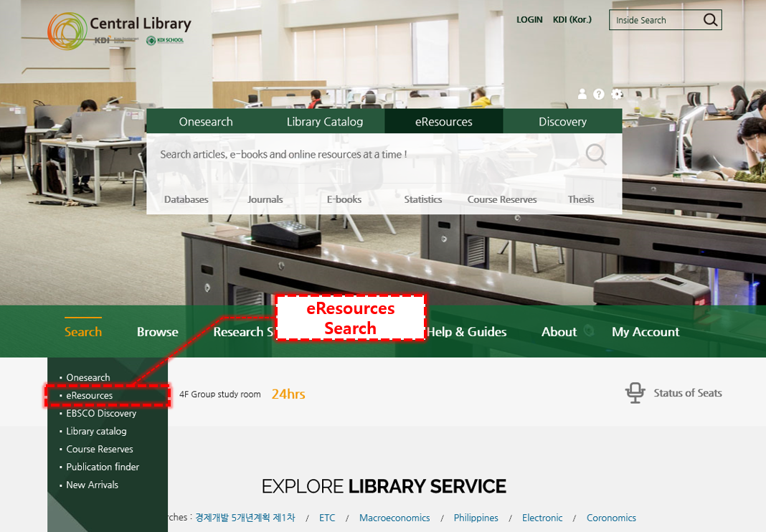Select EBSCO Discovery from the Search submenu

[x=101, y=414]
